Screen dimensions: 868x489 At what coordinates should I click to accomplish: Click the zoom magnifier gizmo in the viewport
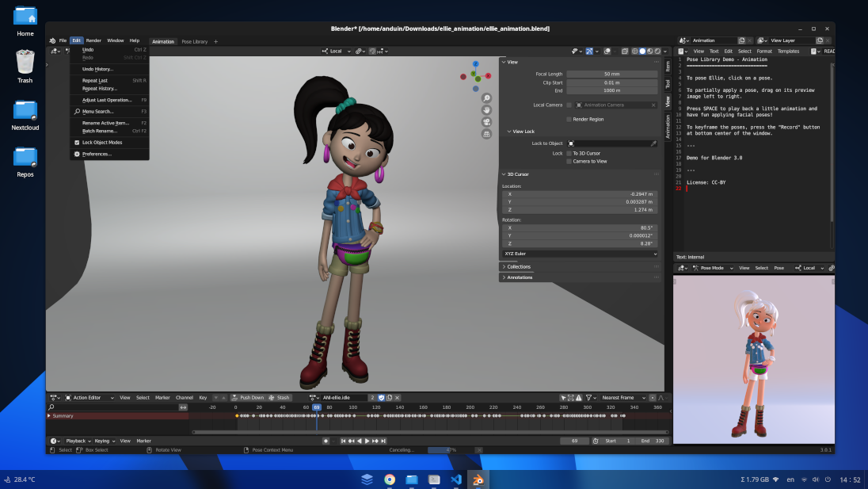point(486,98)
